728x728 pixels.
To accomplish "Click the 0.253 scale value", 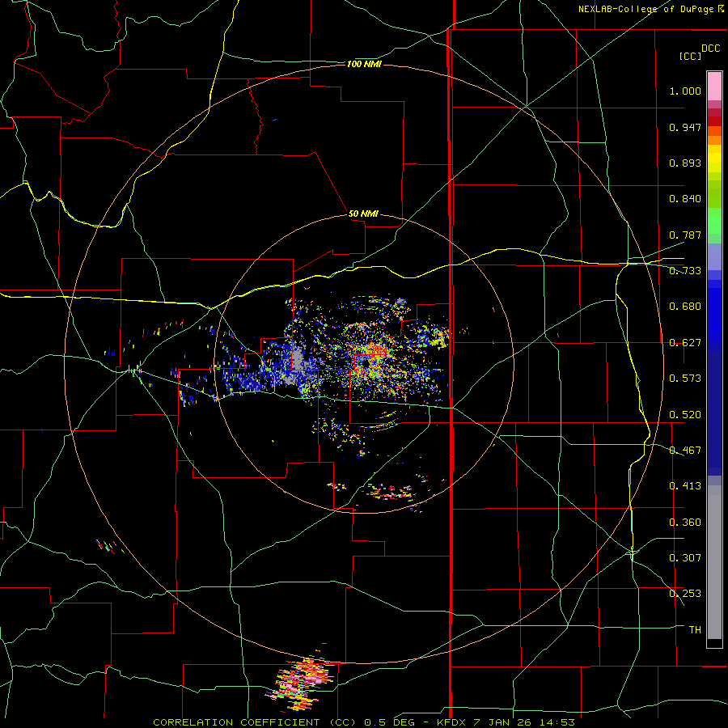I will [685, 594].
